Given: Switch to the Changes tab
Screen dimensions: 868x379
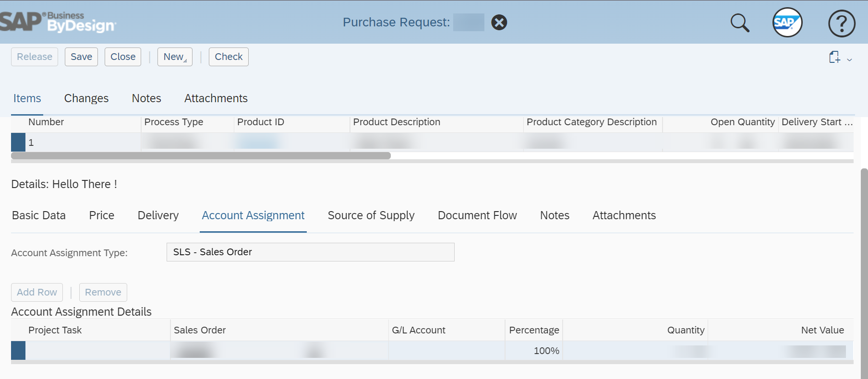Looking at the screenshot, I should pyautogui.click(x=86, y=98).
